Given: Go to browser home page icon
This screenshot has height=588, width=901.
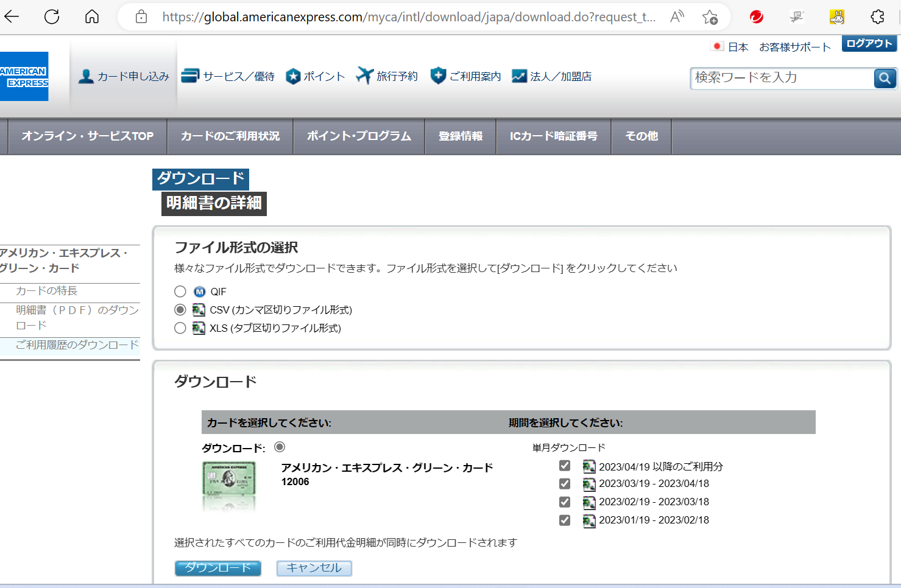Looking at the screenshot, I should coord(92,16).
